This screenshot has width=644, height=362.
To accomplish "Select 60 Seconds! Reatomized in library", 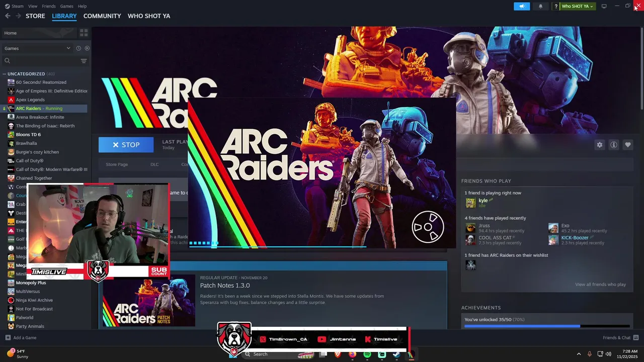I will pos(41,82).
